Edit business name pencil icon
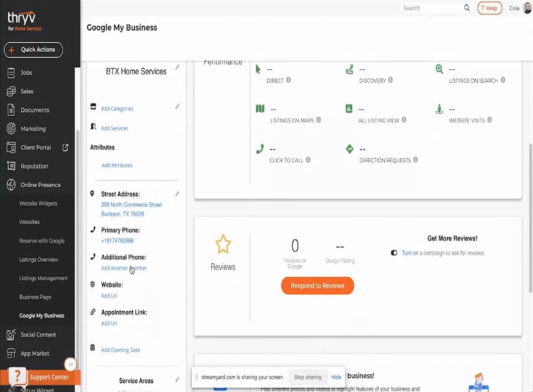The height and width of the screenshot is (392, 533). [177, 67]
